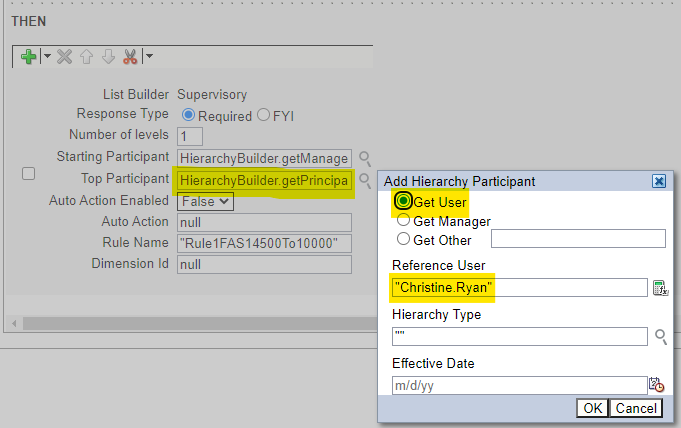The image size is (681, 428).
Task: Tick the checkbox left of Top Participant
Action: pyautogui.click(x=29, y=174)
